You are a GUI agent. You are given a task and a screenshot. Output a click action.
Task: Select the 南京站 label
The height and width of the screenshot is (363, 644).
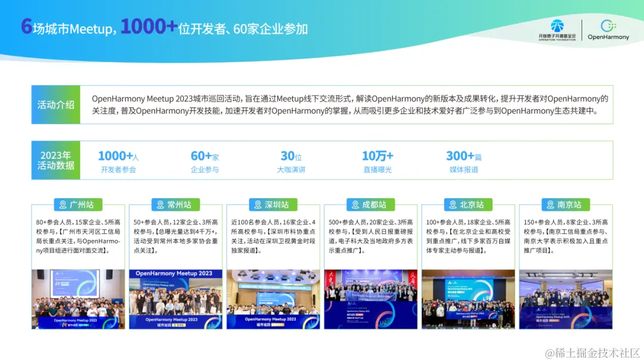click(x=566, y=205)
